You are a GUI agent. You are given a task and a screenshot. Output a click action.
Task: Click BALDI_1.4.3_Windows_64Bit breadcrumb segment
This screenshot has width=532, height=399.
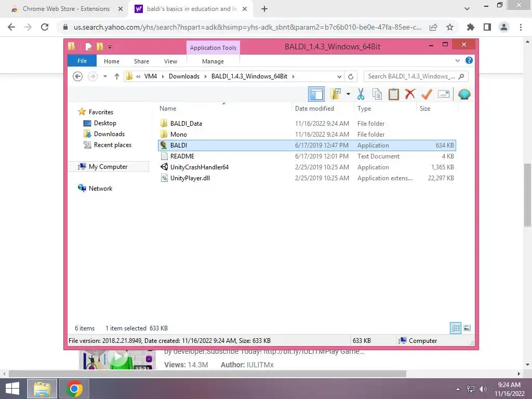(249, 76)
